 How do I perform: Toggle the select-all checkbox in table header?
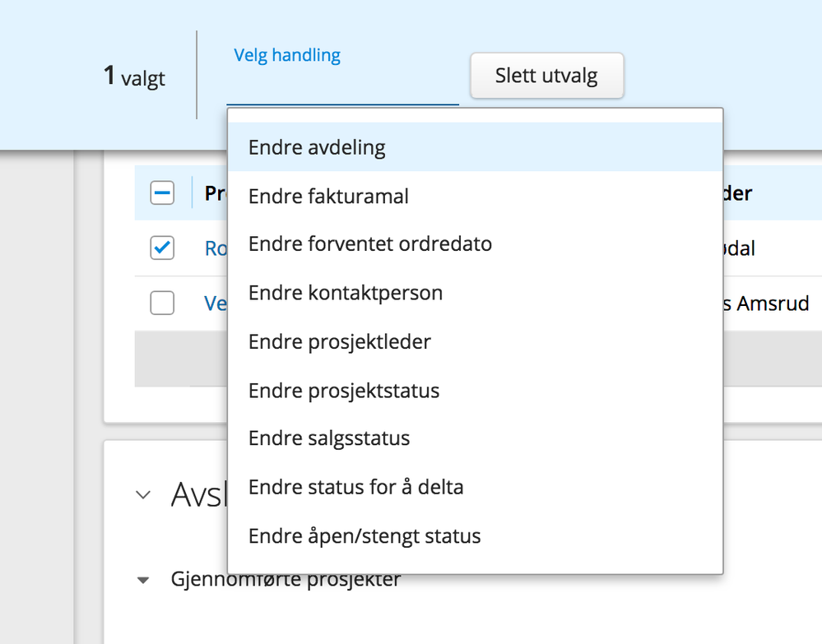click(x=162, y=192)
